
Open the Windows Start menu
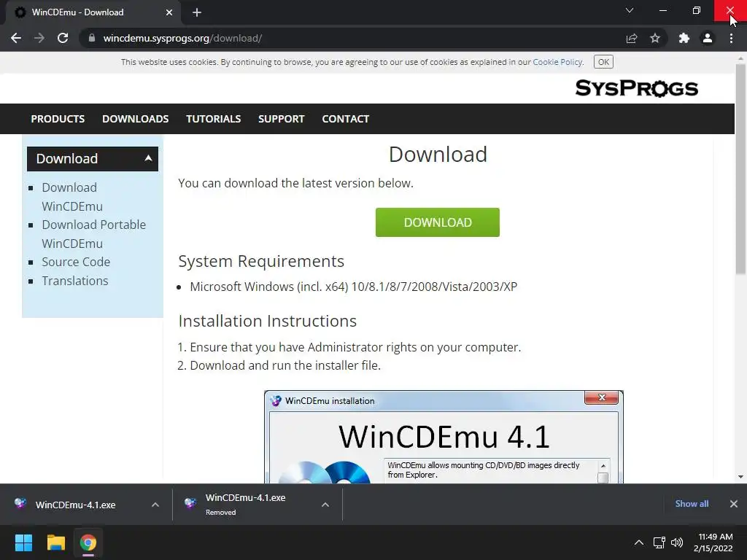pyautogui.click(x=23, y=542)
